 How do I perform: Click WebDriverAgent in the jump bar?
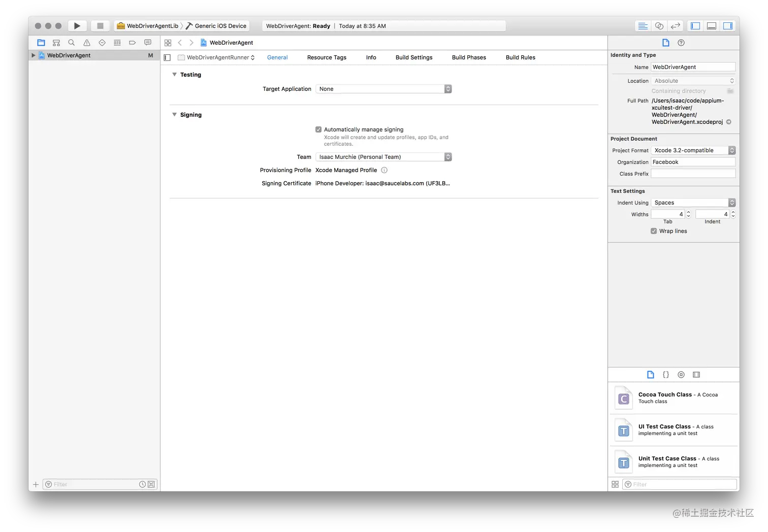click(x=227, y=43)
